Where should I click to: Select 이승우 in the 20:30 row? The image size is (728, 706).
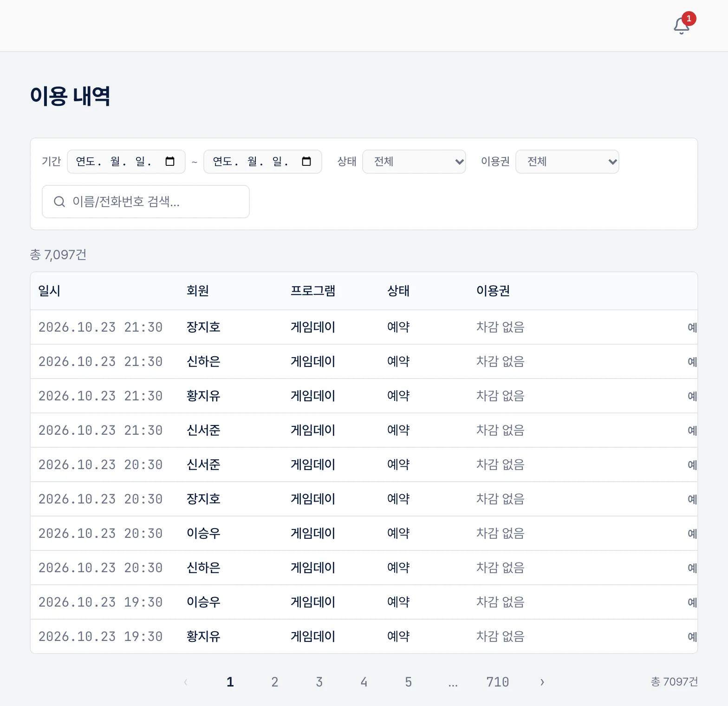click(x=203, y=533)
